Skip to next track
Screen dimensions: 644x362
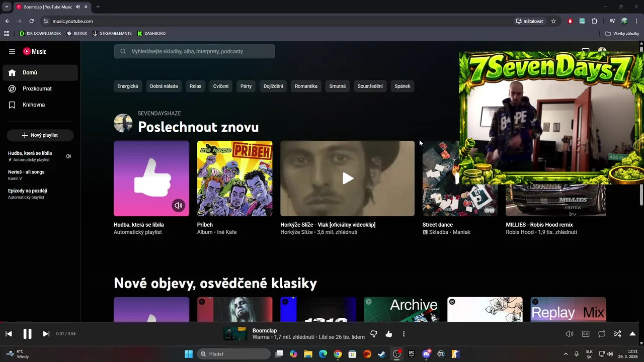coord(46,334)
